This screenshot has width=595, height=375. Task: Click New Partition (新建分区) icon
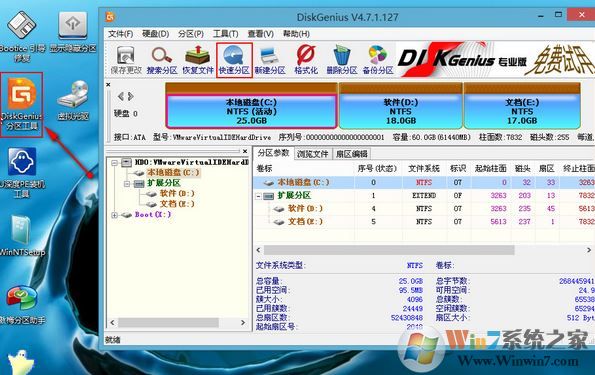(x=270, y=60)
